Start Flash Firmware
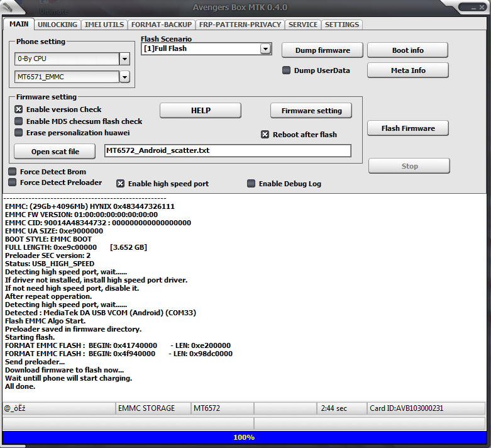491x448 pixels. click(x=408, y=128)
